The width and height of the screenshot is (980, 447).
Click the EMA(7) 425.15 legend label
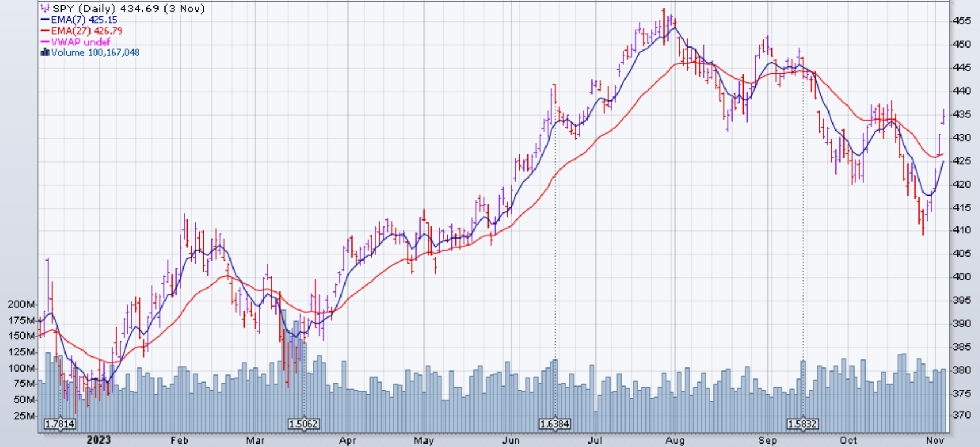tap(84, 20)
